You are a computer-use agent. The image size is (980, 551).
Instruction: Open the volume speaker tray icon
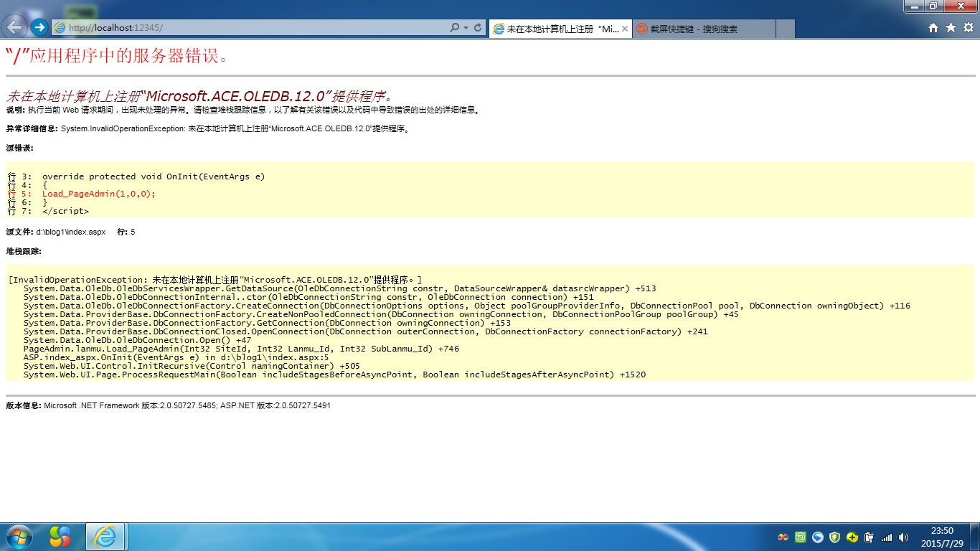tap(903, 537)
